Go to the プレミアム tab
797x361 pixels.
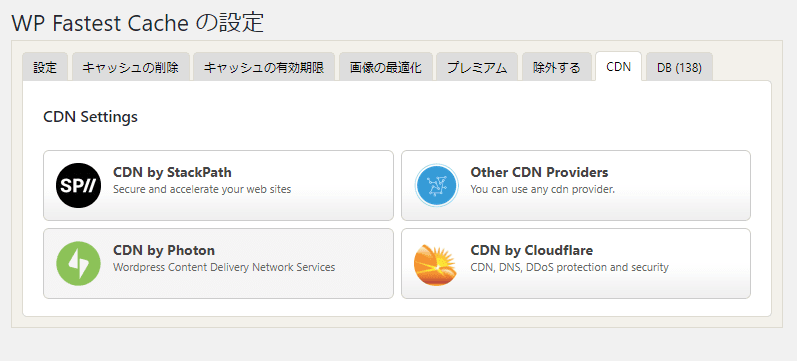click(477, 67)
